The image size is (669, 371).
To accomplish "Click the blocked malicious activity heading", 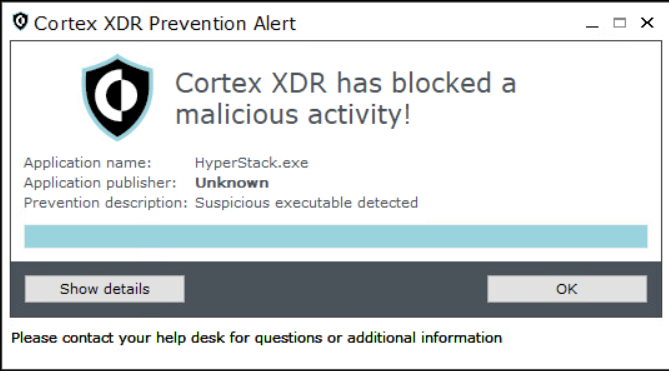I will tap(346, 99).
